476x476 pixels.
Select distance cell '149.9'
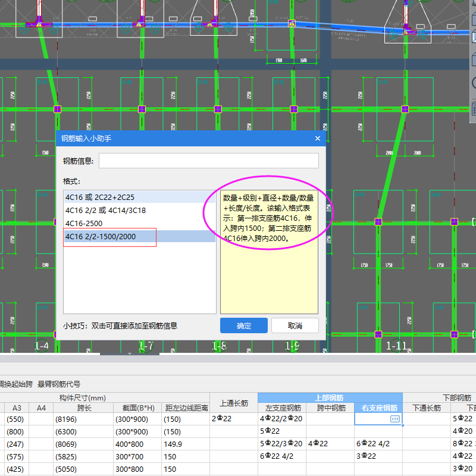[186, 444]
